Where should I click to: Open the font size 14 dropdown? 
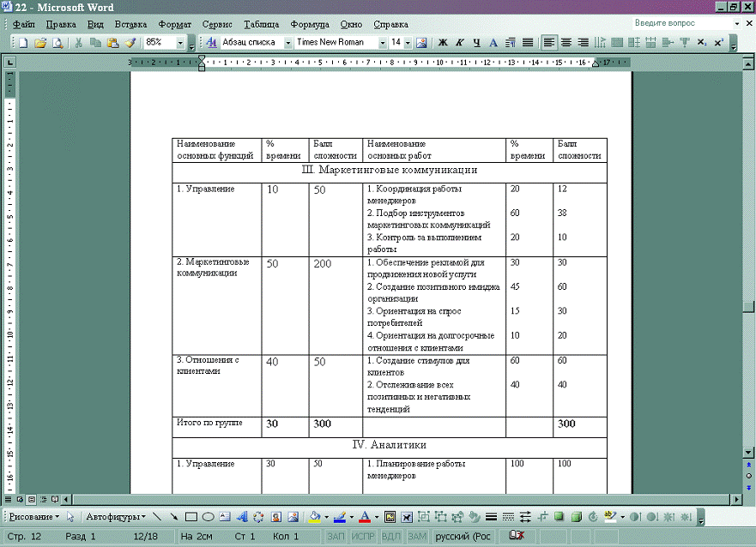[x=408, y=42]
